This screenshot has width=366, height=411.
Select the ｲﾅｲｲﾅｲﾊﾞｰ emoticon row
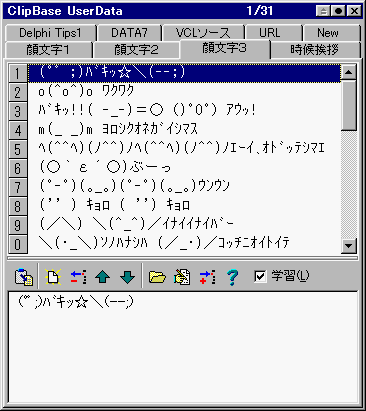point(184,225)
